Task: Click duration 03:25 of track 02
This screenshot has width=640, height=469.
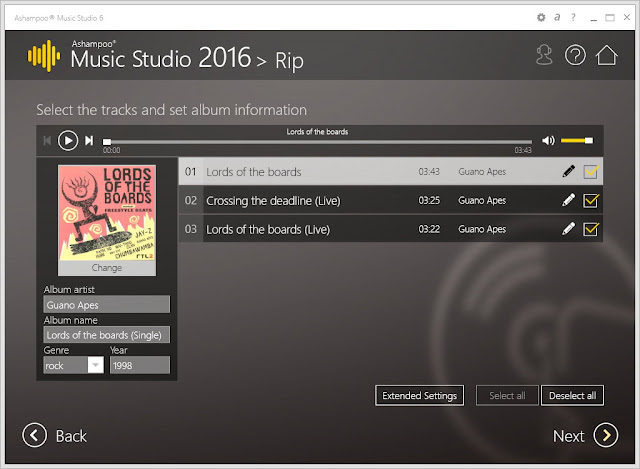Action: pyautogui.click(x=429, y=200)
